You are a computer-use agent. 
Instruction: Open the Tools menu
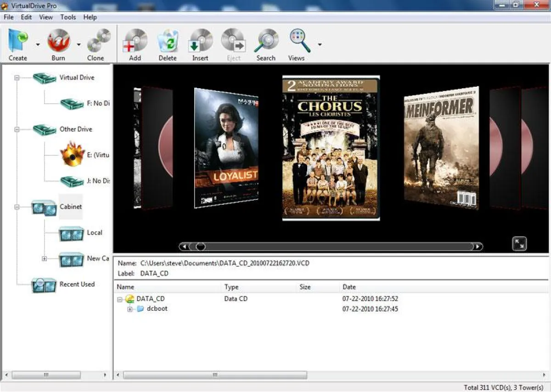pyautogui.click(x=68, y=17)
